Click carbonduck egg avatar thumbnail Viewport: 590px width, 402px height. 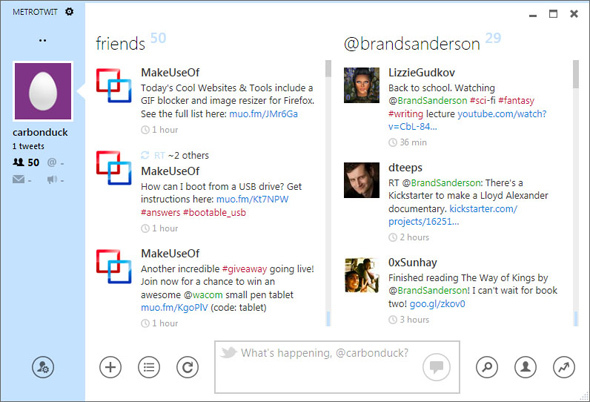(43, 91)
